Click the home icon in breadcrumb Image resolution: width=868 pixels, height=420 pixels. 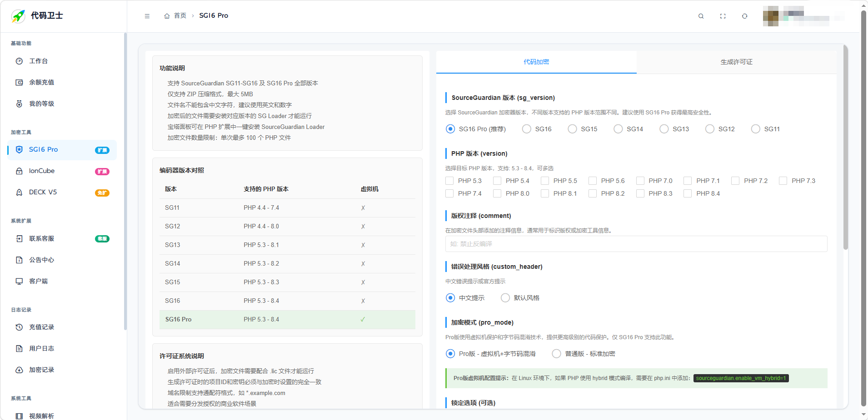[x=167, y=16]
